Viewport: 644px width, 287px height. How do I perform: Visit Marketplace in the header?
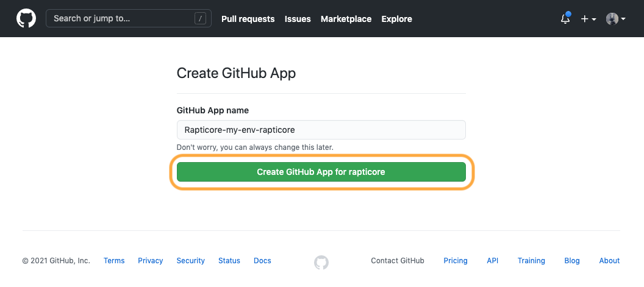(346, 19)
